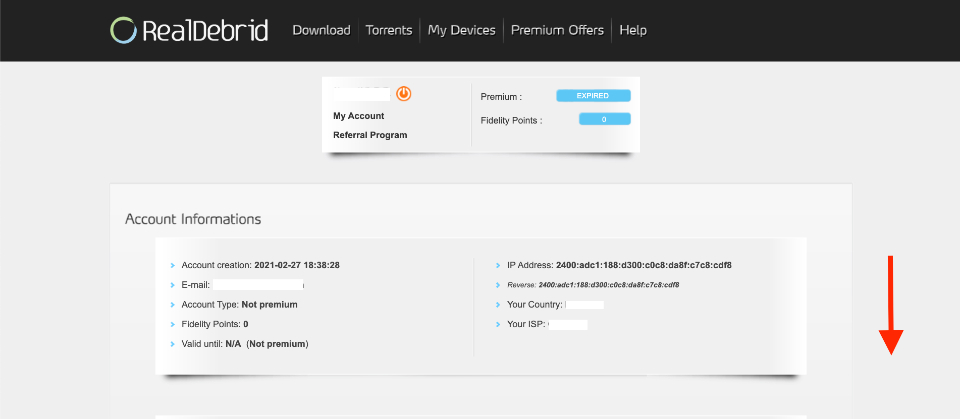Open the Download menu item
The height and width of the screenshot is (419, 960).
321,30
